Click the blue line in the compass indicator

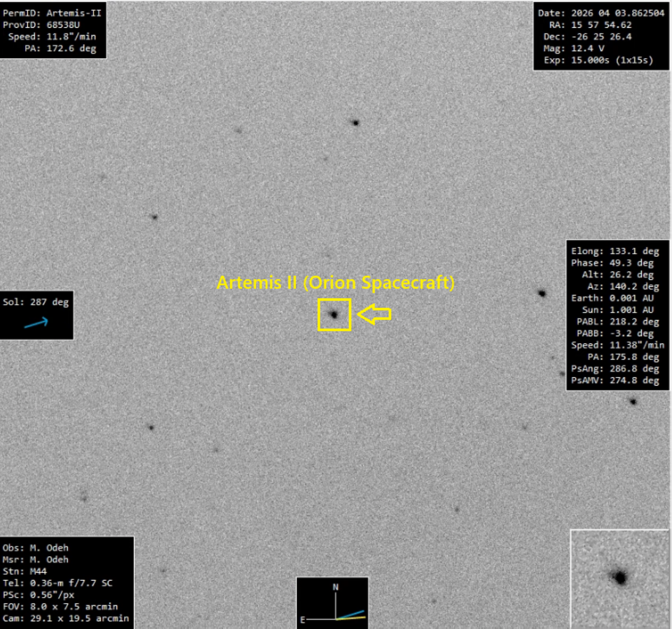pos(352,614)
